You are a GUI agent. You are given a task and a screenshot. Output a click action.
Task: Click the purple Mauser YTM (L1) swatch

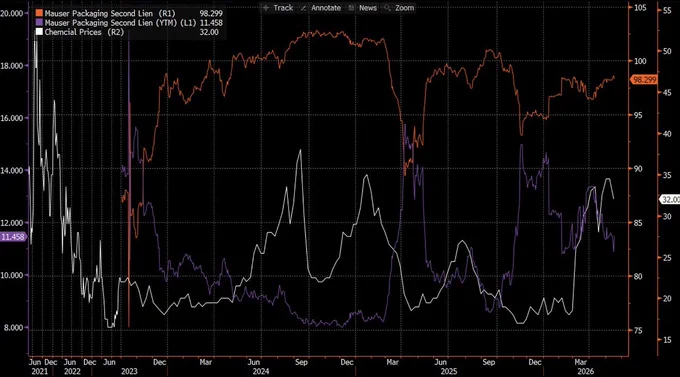click(39, 23)
